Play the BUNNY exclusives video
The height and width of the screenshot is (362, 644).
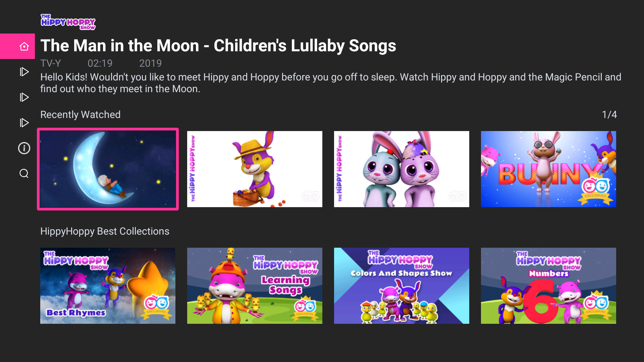point(548,169)
